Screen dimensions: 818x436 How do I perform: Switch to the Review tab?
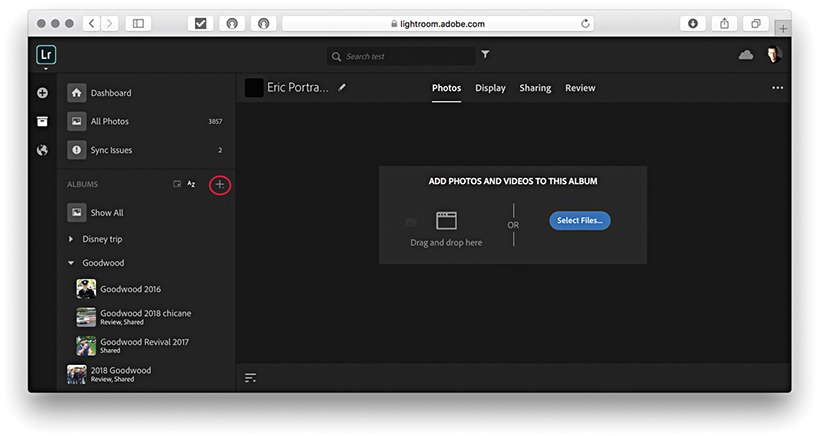tap(580, 88)
